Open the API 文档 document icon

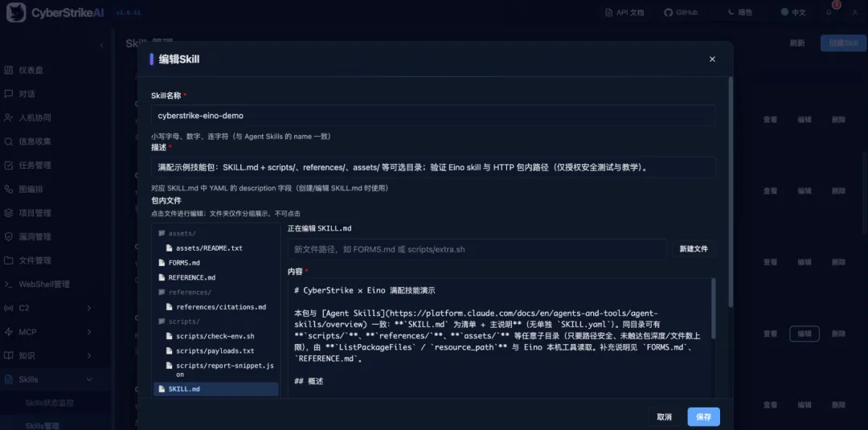coord(609,12)
